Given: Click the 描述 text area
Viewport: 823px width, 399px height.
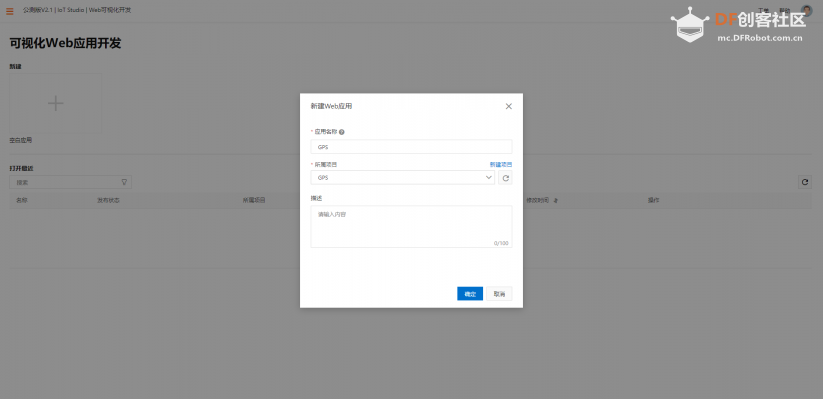Looking at the screenshot, I should [412, 226].
